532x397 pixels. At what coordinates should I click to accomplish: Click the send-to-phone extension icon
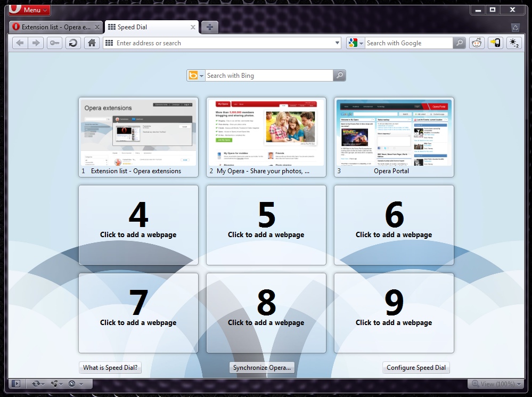(x=495, y=43)
